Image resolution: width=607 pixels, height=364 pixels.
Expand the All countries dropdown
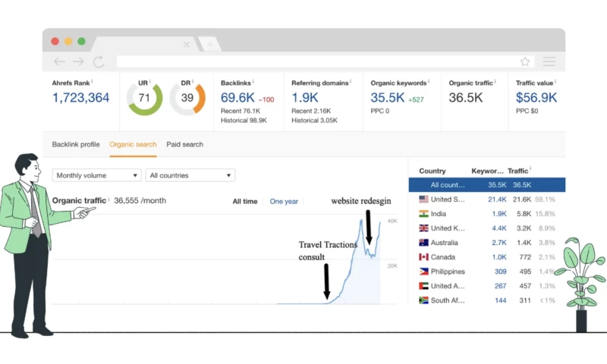pyautogui.click(x=190, y=175)
